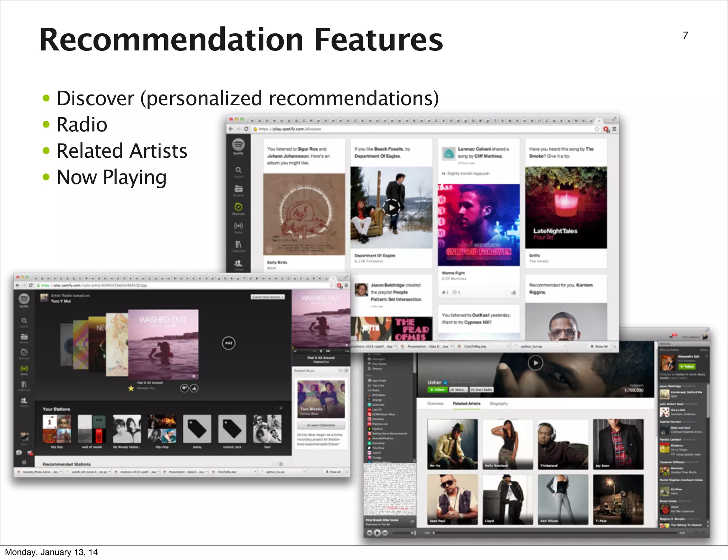
Task: Reload the Discover window browser page
Action: [x=246, y=129]
